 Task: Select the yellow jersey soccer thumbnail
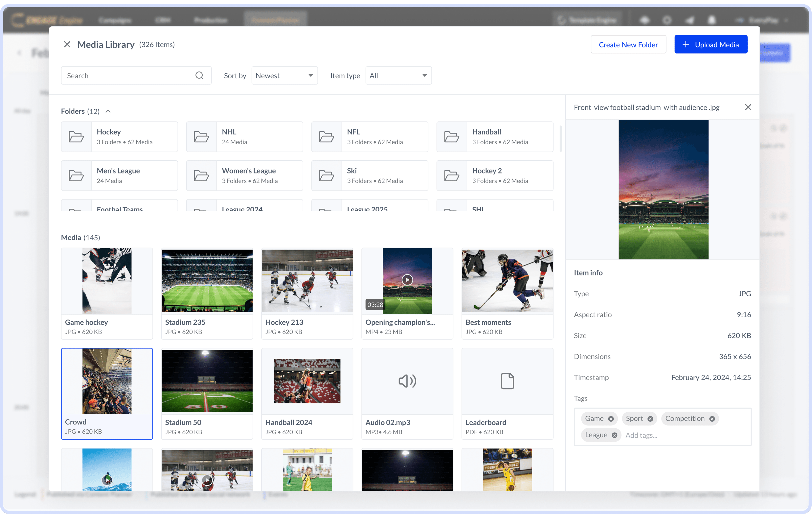tap(307, 470)
